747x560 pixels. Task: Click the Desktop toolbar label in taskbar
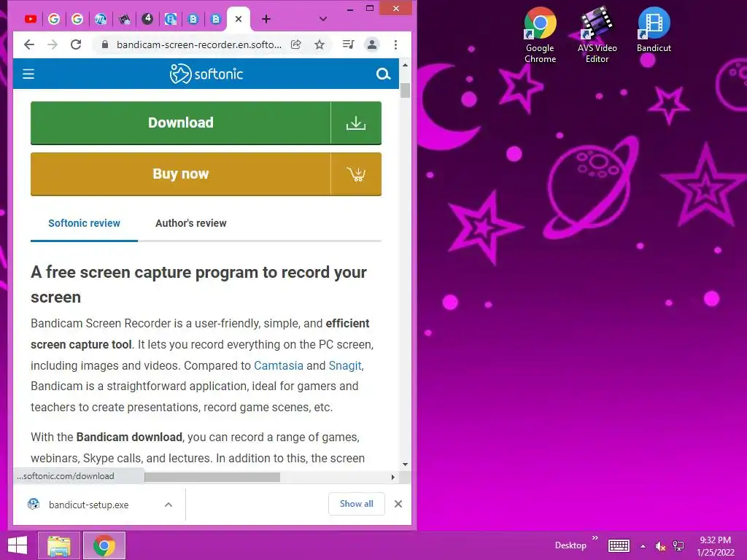[570, 545]
